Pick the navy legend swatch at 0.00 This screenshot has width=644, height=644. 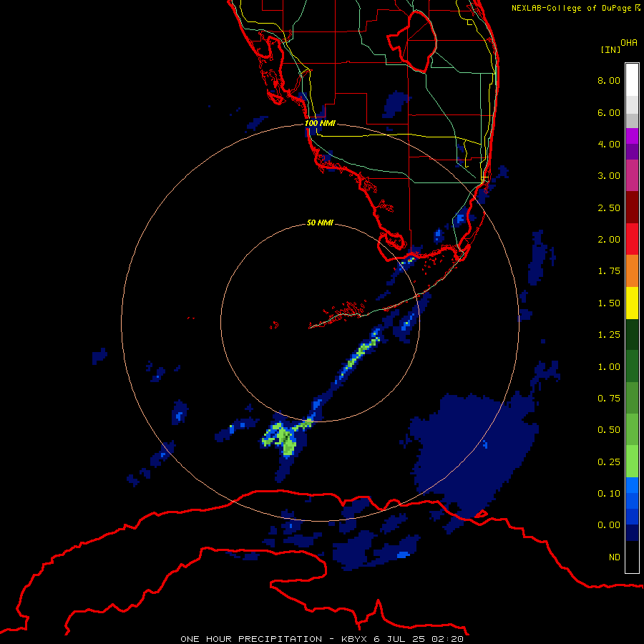tap(632, 533)
